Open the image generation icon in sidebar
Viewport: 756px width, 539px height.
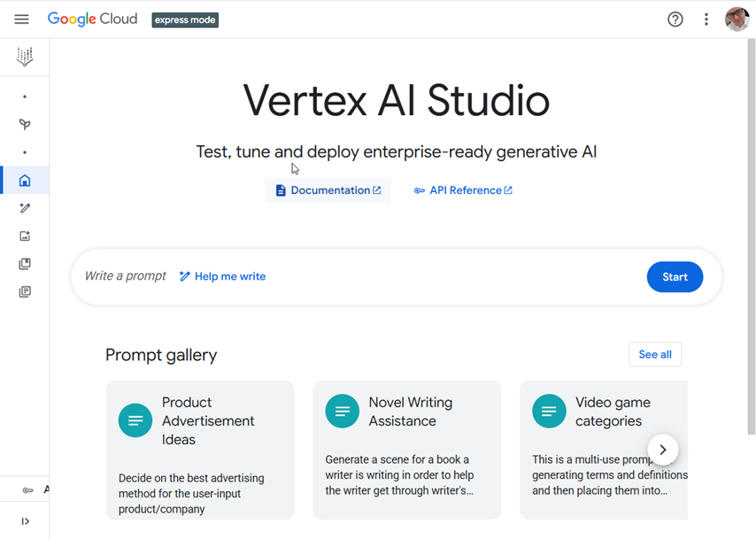(25, 235)
